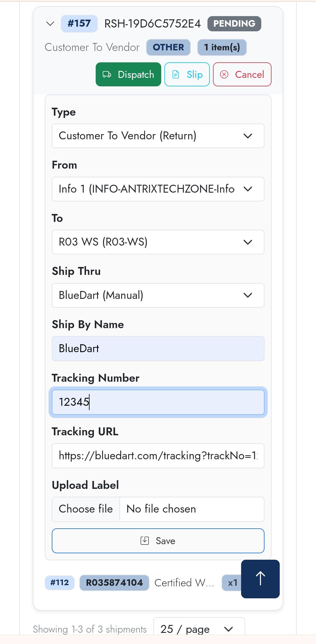316x644 pixels.
Task: Change the 25 / page size dropdown
Action: pyautogui.click(x=199, y=629)
